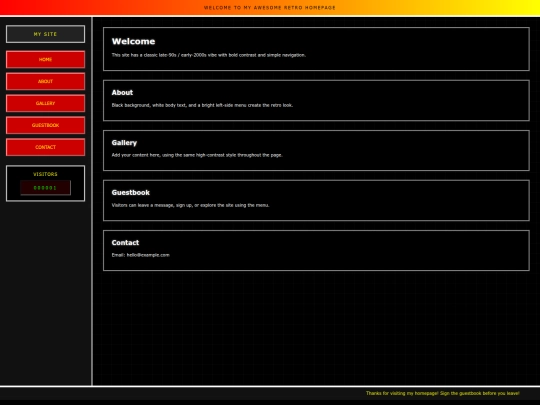The width and height of the screenshot is (540, 405).
Task: Select the GALLERY menu button
Action: (x=45, y=103)
